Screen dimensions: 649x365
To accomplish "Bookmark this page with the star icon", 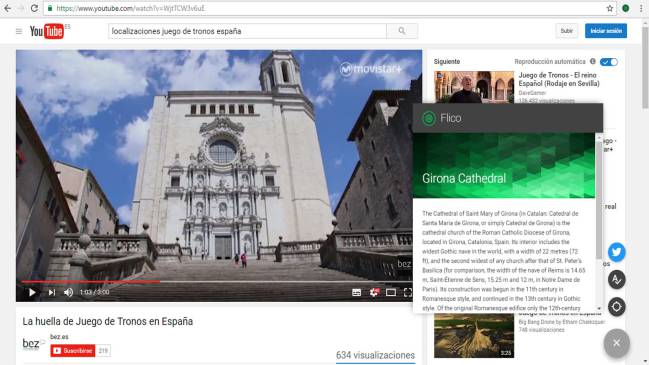I will tap(610, 8).
